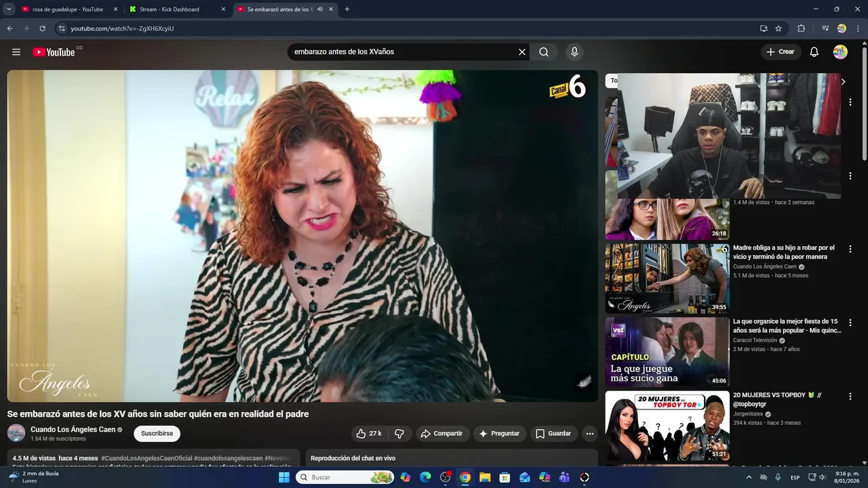The image size is (868, 488).
Task: Click the Windows taskbar Buscar search box
Action: (x=346, y=477)
